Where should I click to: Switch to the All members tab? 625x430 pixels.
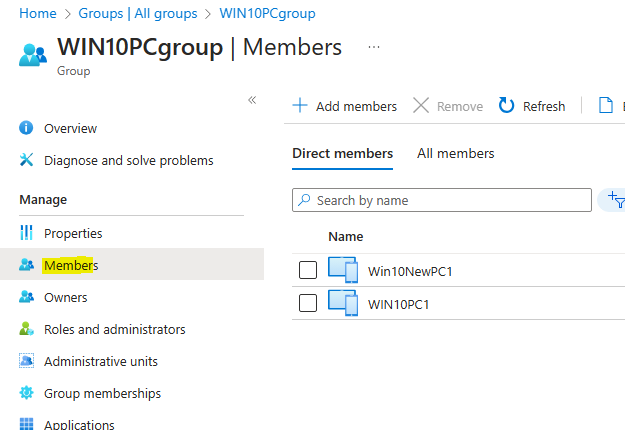coord(456,153)
